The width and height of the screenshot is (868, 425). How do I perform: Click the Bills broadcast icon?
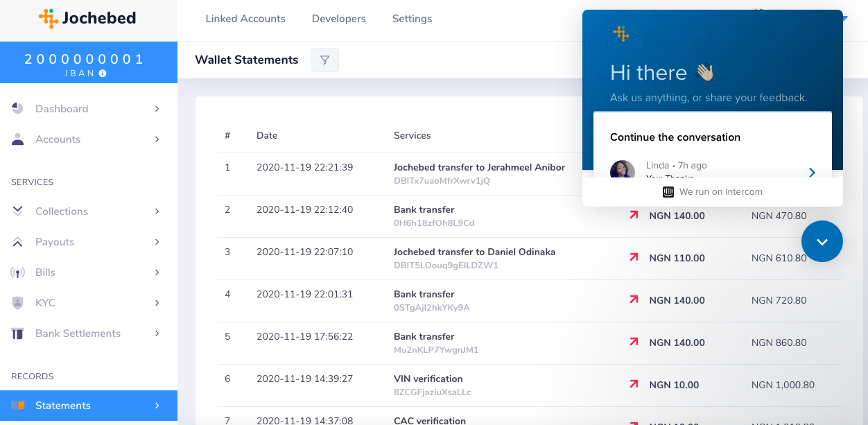pos(18,272)
